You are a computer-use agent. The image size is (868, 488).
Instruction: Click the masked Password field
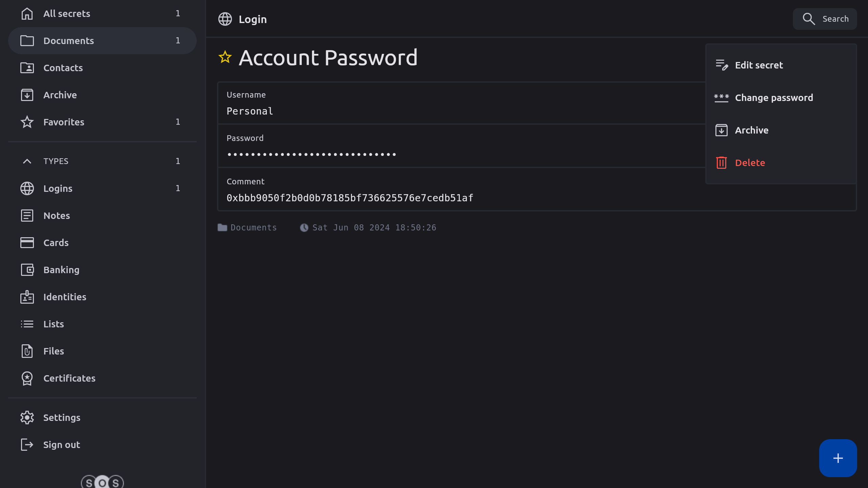coord(311,155)
